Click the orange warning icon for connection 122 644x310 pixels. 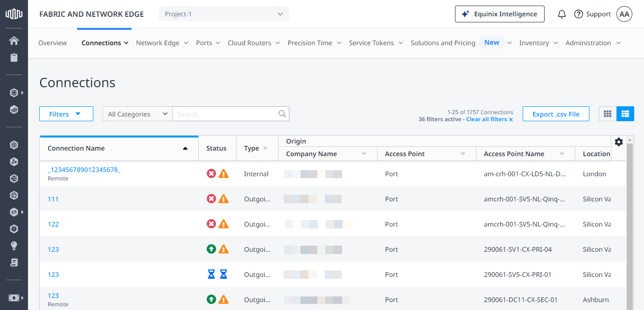click(224, 224)
